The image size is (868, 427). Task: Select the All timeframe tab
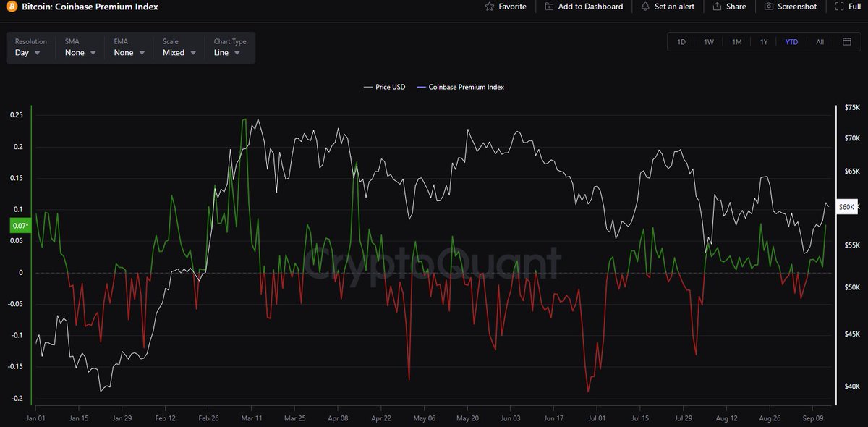click(x=820, y=41)
